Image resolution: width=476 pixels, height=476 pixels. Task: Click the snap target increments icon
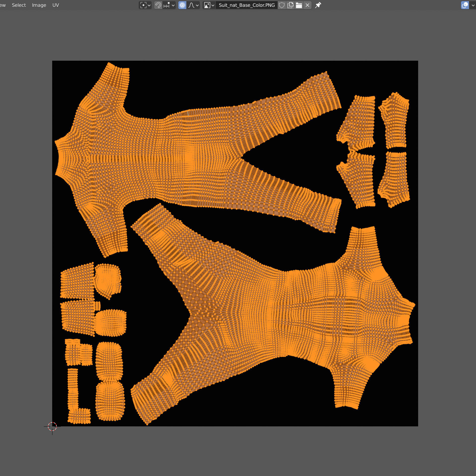pos(167,5)
